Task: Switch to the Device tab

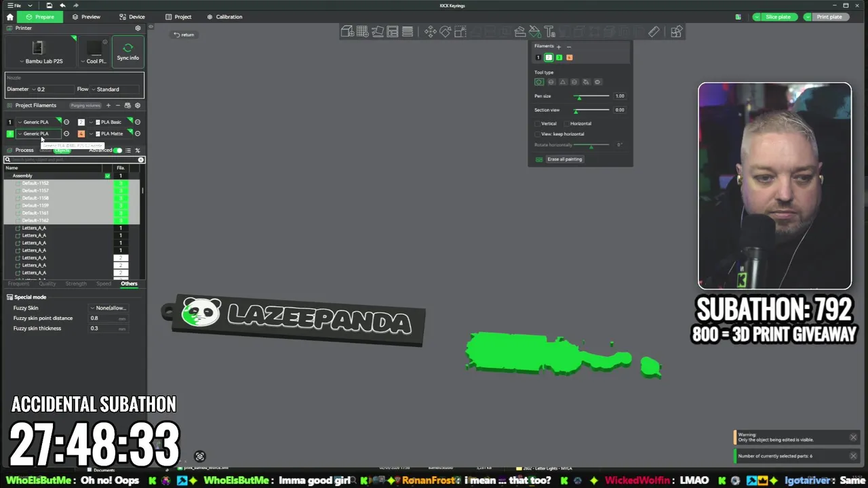Action: tap(132, 17)
